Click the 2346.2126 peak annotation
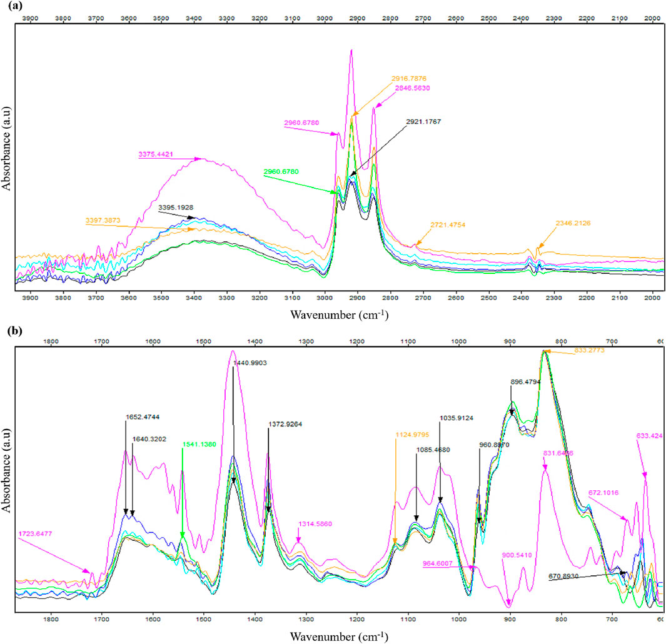 [x=573, y=223]
